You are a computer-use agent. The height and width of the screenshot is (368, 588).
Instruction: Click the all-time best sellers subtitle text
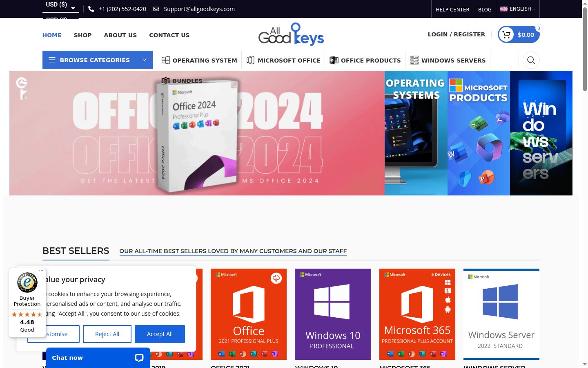(233, 251)
